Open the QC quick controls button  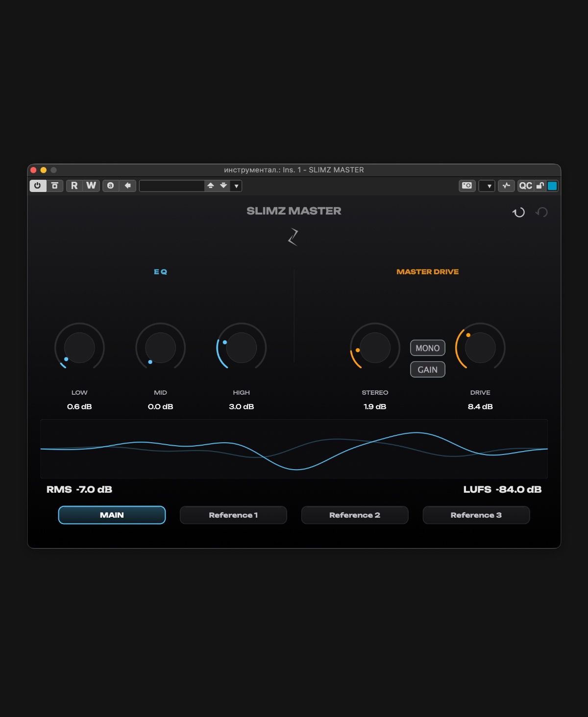point(526,186)
